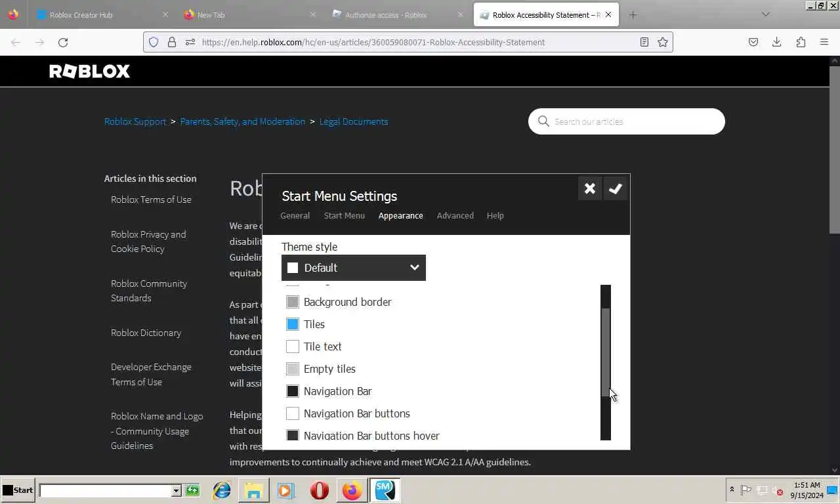Image resolution: width=840 pixels, height=504 pixels.
Task: Click the Roblox logo in header
Action: 90,71
